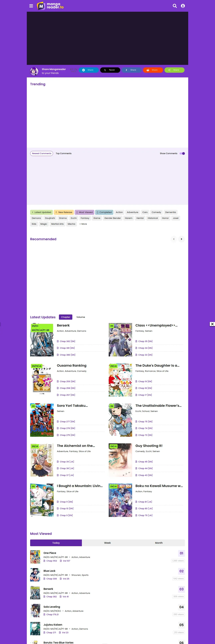Open The Alchemist Chap 39 [JA]

click(x=67, y=462)
